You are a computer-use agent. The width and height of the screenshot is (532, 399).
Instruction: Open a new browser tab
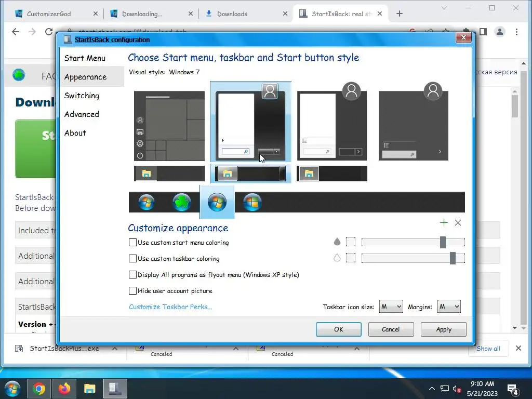tap(400, 14)
